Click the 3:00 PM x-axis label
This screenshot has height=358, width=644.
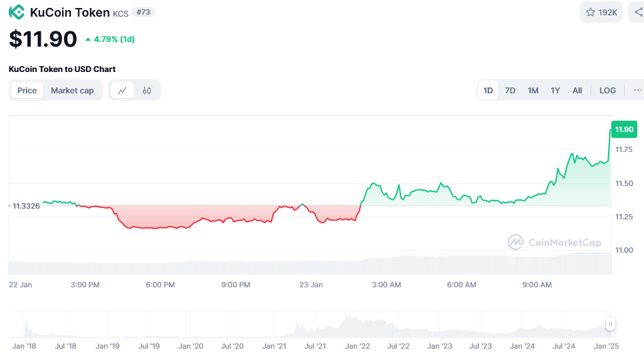(85, 285)
